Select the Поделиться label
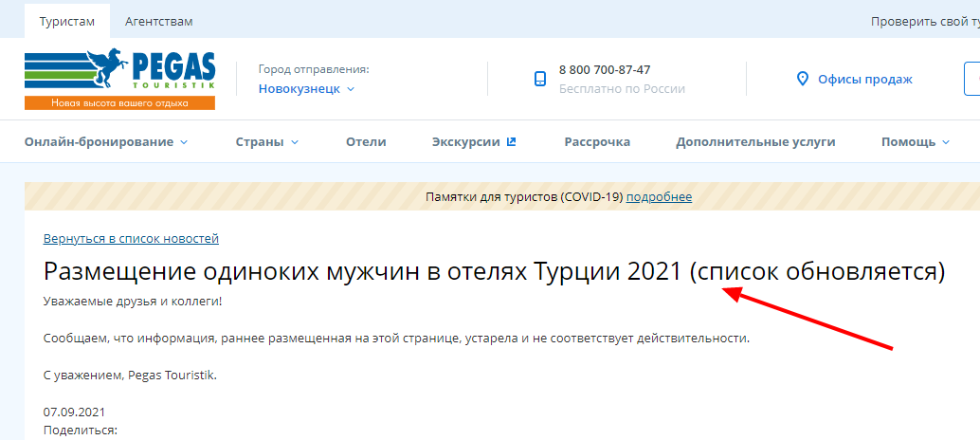The image size is (980, 440). point(80,431)
